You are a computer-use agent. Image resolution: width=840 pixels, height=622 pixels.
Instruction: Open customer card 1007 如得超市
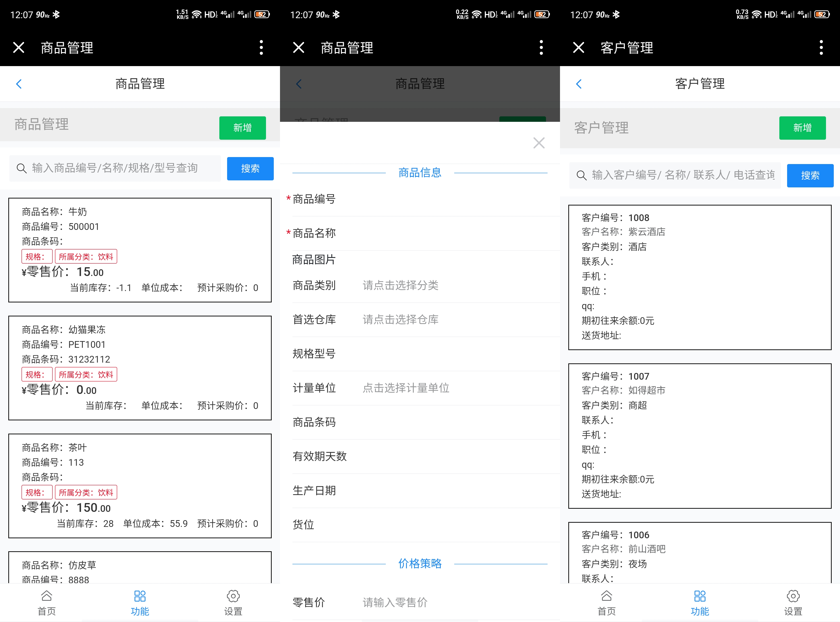(700, 436)
